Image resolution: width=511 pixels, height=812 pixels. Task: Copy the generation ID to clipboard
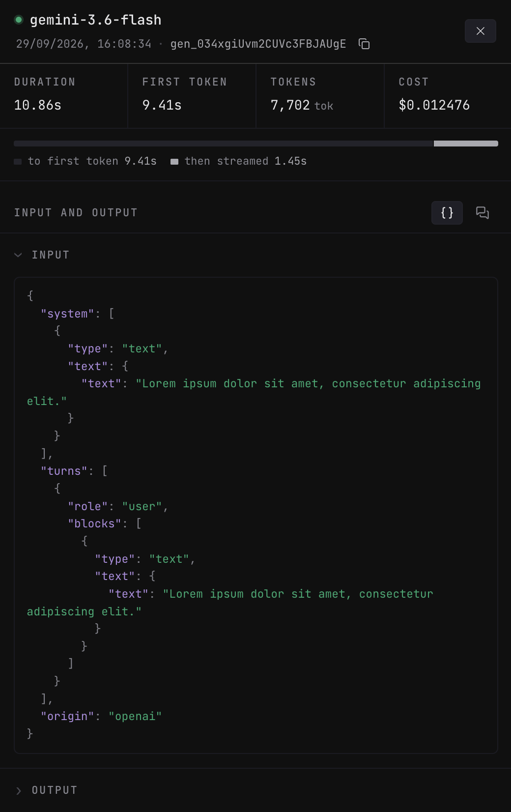(364, 44)
